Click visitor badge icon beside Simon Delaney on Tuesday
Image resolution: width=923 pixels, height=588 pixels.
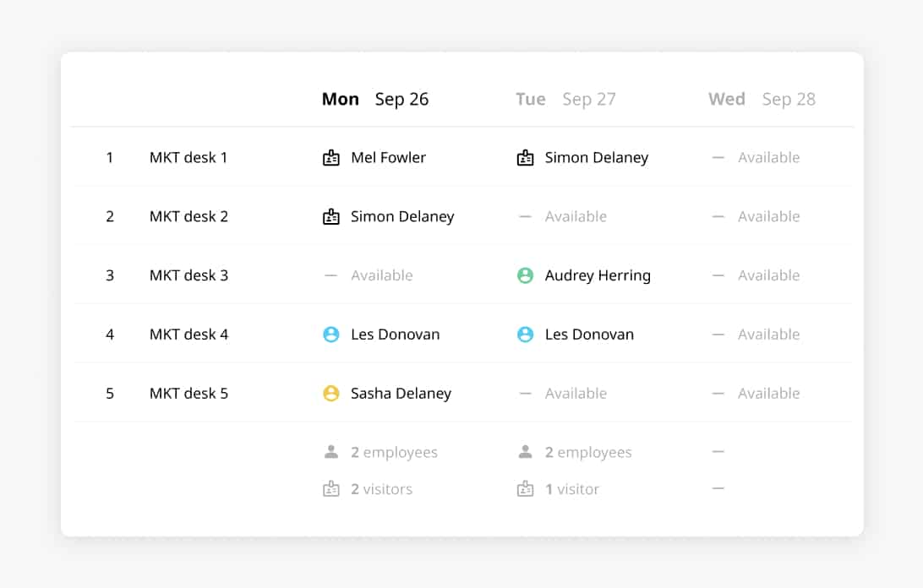[x=525, y=158]
